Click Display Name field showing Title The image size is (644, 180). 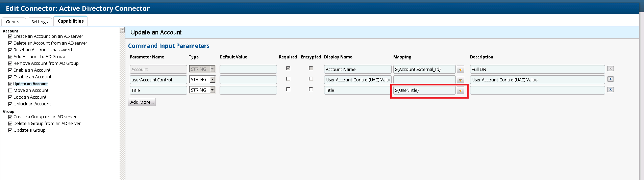[357, 90]
